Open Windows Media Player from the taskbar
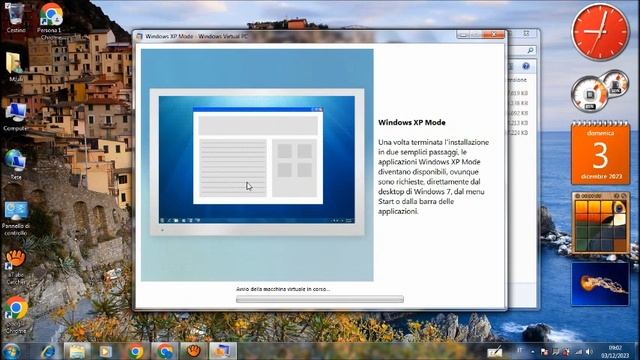640x360 pixels. 106,351
